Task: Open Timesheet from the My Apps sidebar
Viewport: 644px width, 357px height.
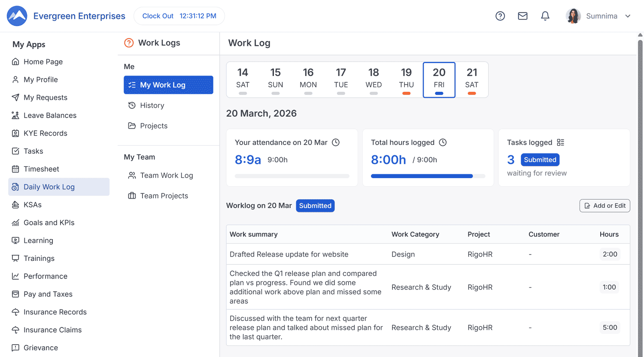Action: (x=41, y=169)
